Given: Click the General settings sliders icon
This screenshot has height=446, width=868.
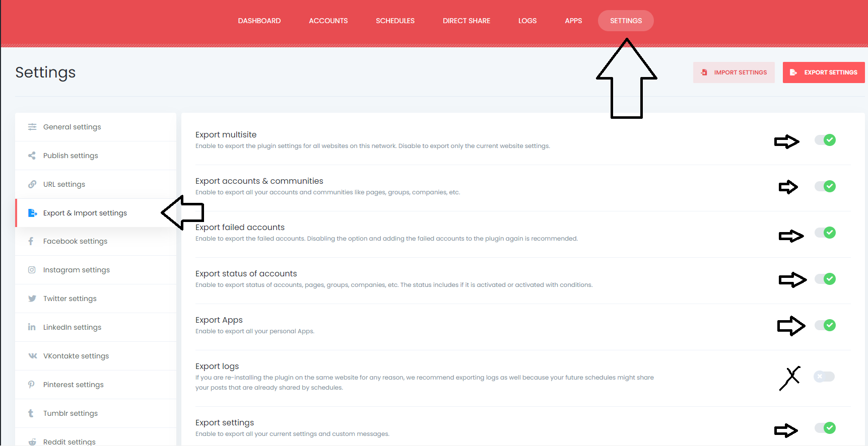Looking at the screenshot, I should pos(32,127).
